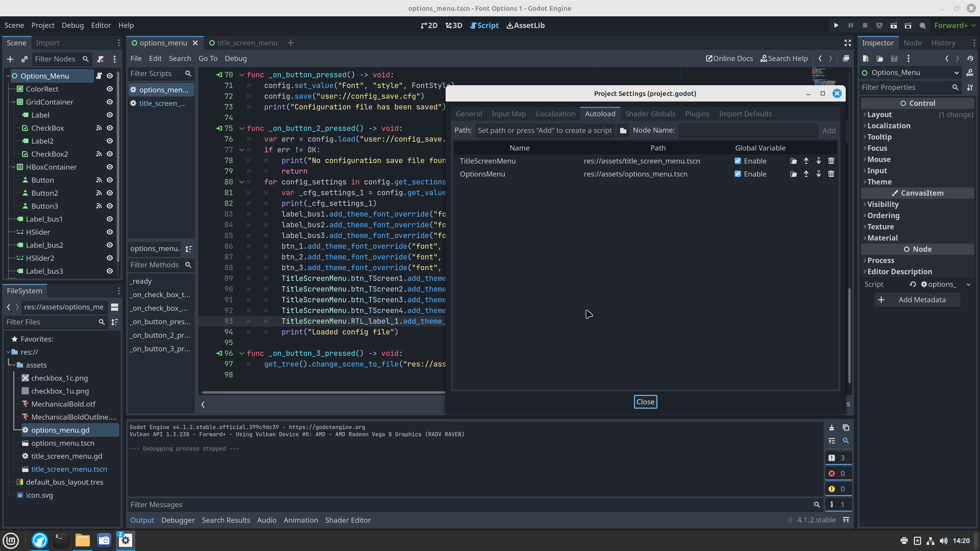Toggle alphabetical sorting of the methods list
Viewport: 980px width, 551px height.
pos(188,249)
